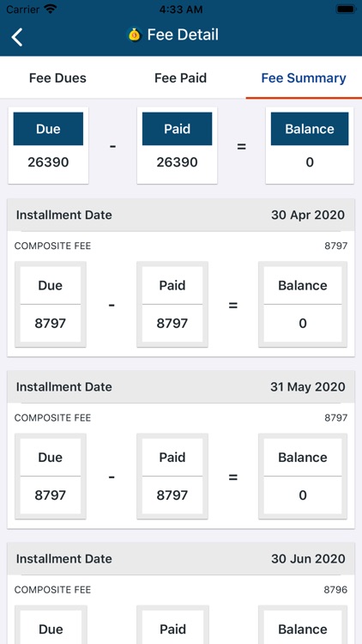Image resolution: width=362 pixels, height=644 pixels.
Task: Tap the back arrow icon
Action: [17, 37]
